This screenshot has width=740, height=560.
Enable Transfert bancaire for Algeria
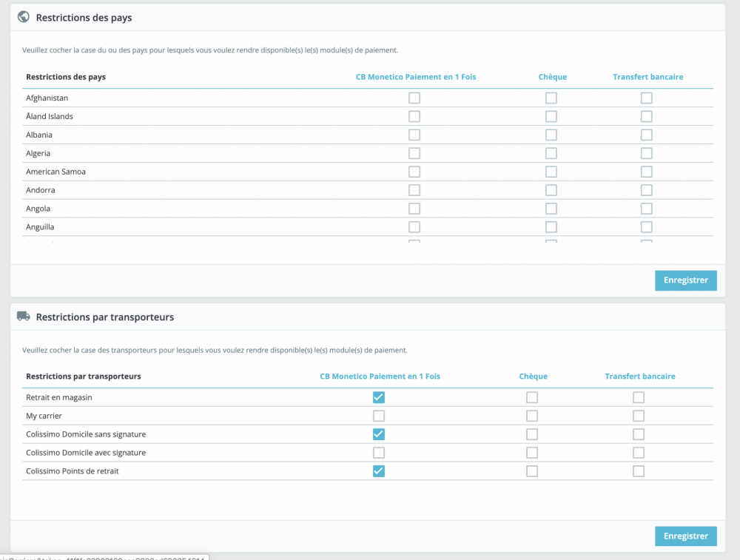click(647, 153)
